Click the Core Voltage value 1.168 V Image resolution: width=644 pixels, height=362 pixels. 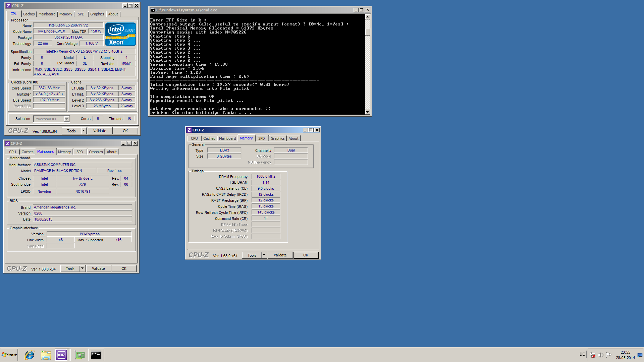[x=92, y=43]
